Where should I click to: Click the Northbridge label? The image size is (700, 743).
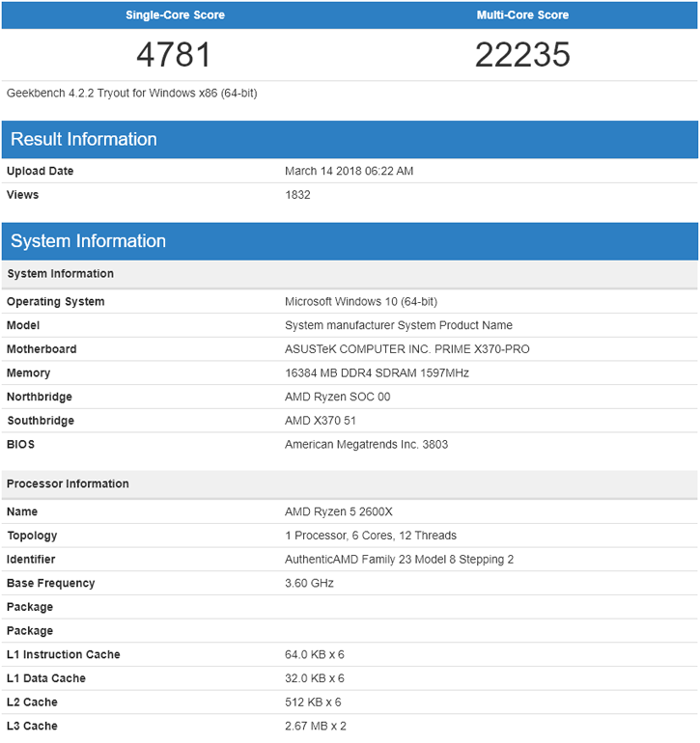point(40,398)
